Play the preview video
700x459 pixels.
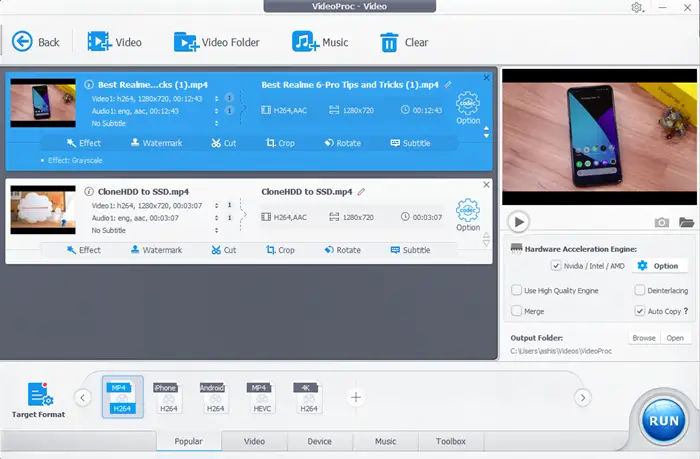click(x=519, y=222)
